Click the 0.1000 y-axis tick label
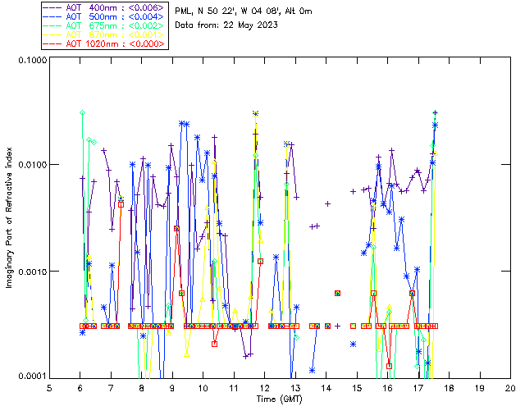Viewport: 525px width, 420px height. (x=30, y=61)
